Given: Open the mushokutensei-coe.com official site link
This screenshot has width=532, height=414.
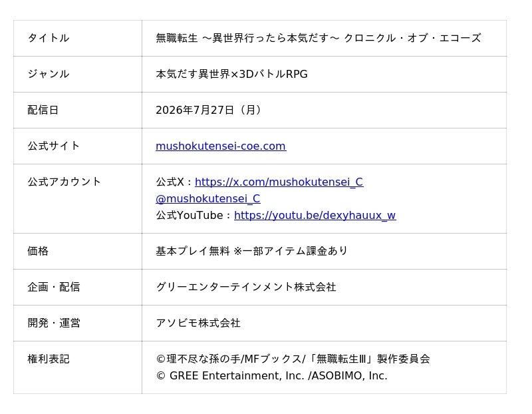Looking at the screenshot, I should pos(221,146).
